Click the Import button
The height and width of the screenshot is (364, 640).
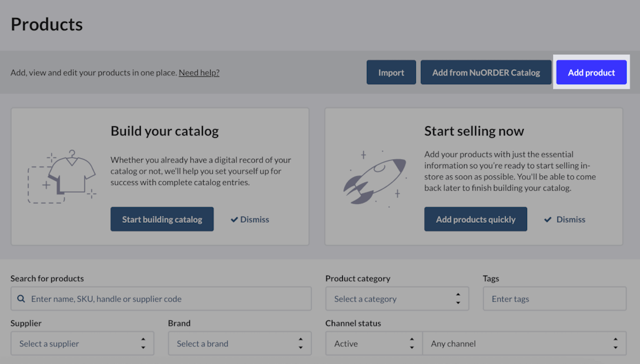pos(391,72)
